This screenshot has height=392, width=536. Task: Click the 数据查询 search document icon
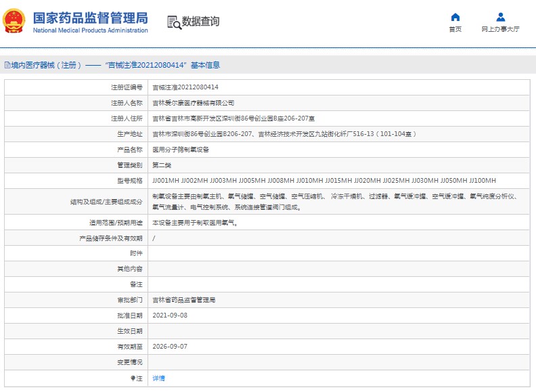(174, 22)
